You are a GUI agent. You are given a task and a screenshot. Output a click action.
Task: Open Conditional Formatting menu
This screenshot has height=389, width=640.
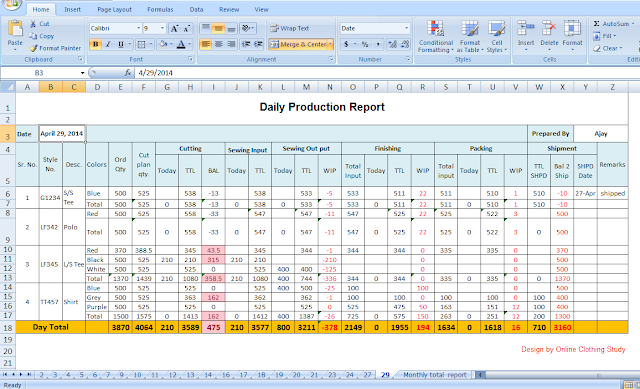436,37
